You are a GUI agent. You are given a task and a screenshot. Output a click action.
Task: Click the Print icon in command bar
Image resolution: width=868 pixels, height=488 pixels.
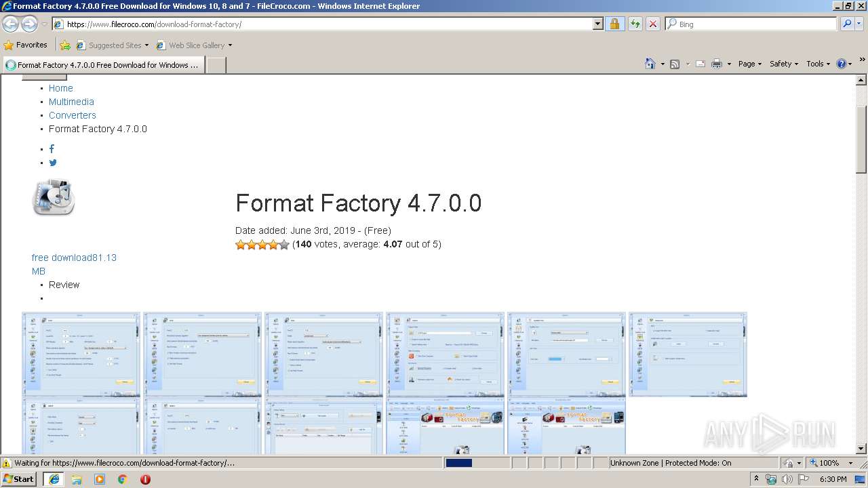717,64
